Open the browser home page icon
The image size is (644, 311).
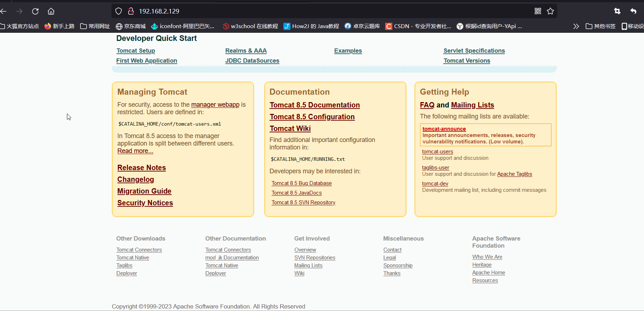click(x=51, y=11)
